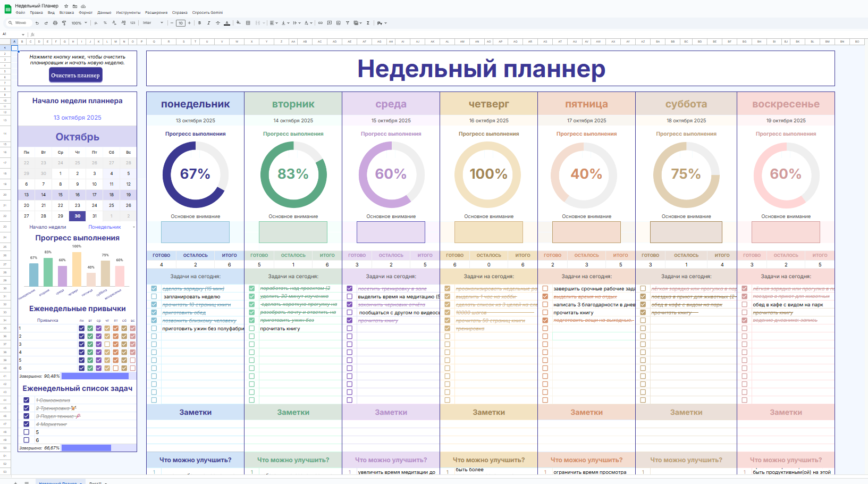Check the 'запланировать неделю' Monday task box
868x484 pixels.
154,296
